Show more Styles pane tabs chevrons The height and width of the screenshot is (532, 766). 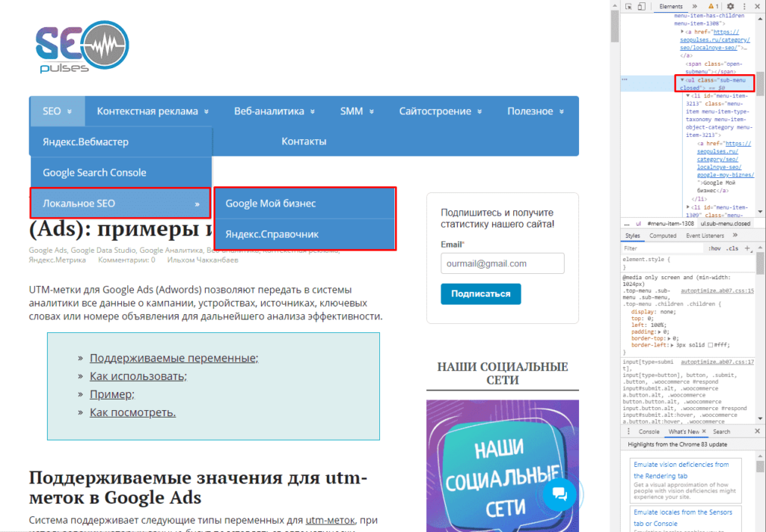(x=735, y=236)
